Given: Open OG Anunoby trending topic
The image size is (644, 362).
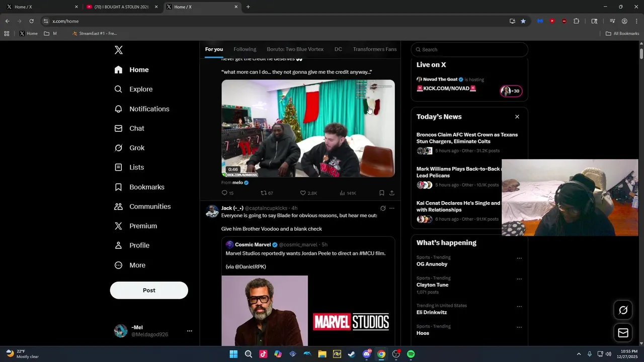Looking at the screenshot, I should point(432,264).
